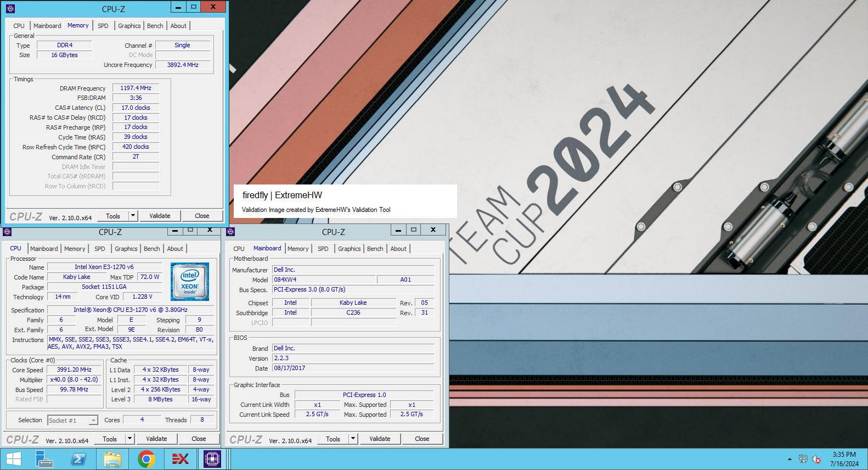
Task: Click the Intel Xeon inside logo
Action: (190, 282)
